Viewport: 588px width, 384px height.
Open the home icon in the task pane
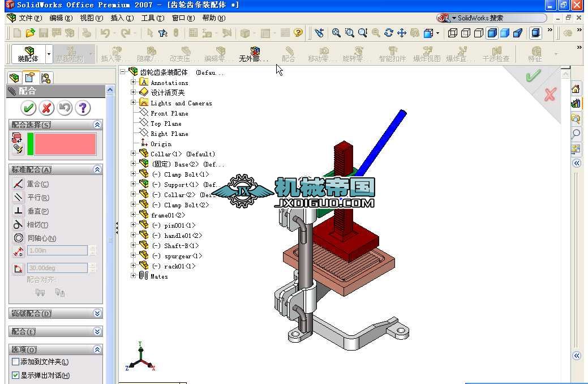(x=576, y=89)
